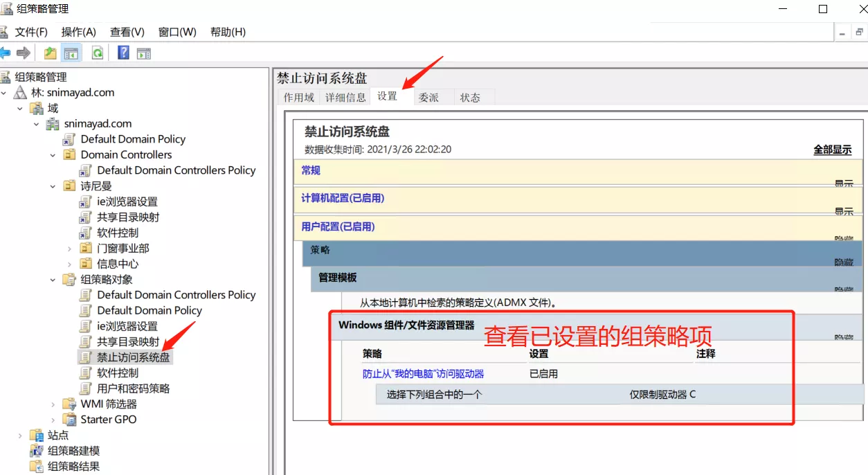This screenshot has width=868, height=475.
Task: Open the 操作(A) menu
Action: click(78, 32)
